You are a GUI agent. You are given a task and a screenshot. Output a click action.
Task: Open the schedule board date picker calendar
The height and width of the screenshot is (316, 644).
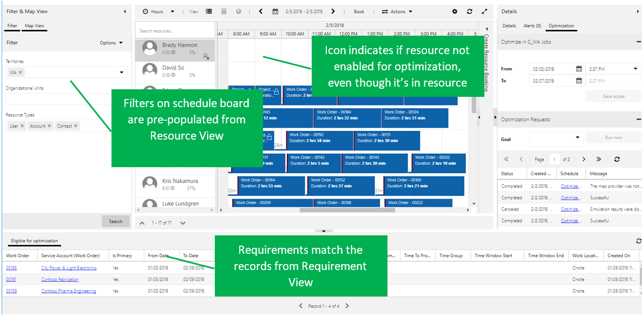(x=275, y=11)
